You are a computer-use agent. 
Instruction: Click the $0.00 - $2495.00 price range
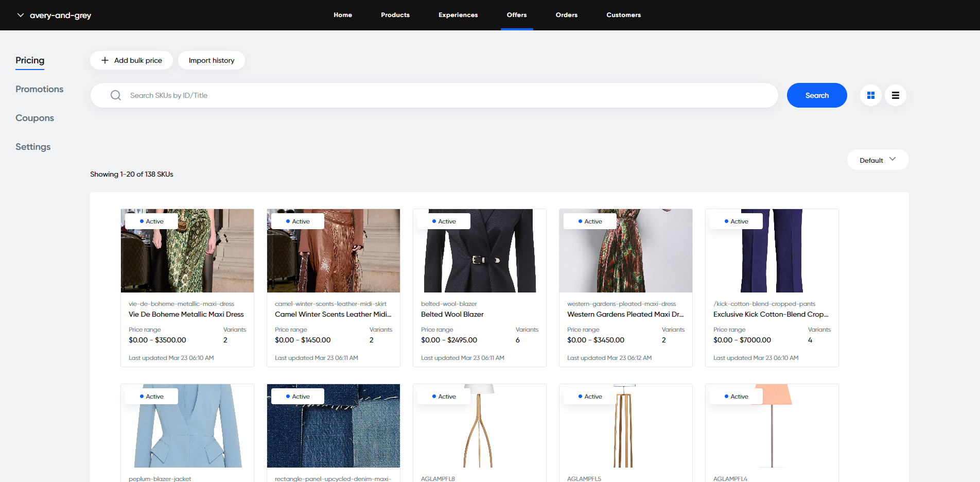click(449, 340)
